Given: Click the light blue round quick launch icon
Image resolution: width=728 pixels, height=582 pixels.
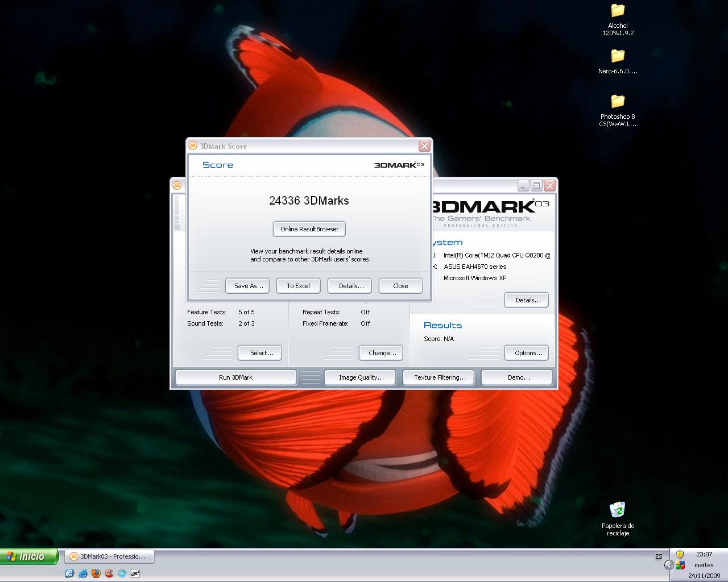Looking at the screenshot, I should tap(122, 573).
